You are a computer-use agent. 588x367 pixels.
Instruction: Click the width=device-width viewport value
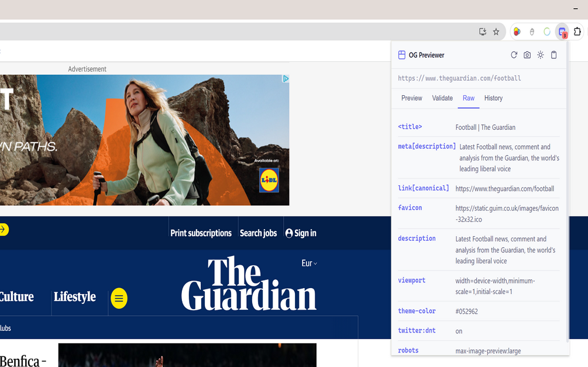click(495, 286)
